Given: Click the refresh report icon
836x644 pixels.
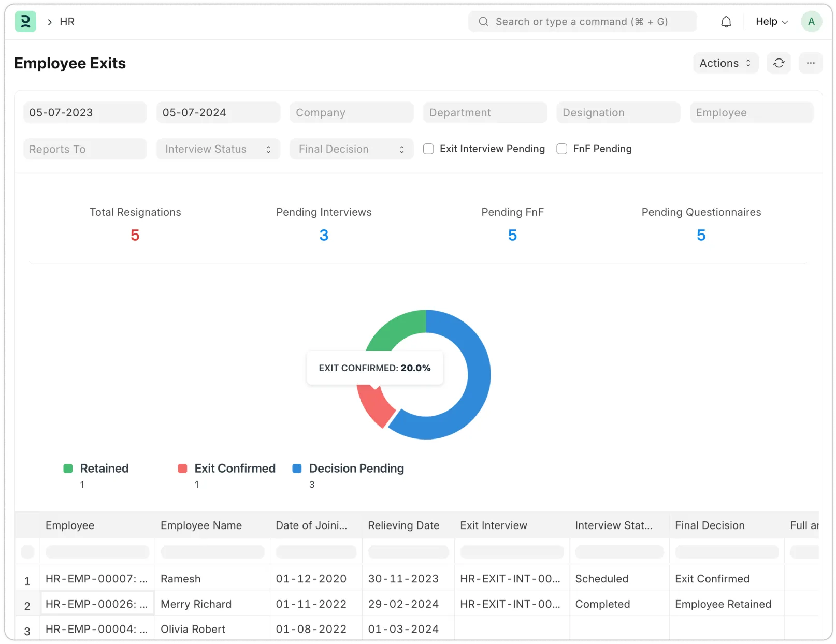Looking at the screenshot, I should tap(779, 63).
